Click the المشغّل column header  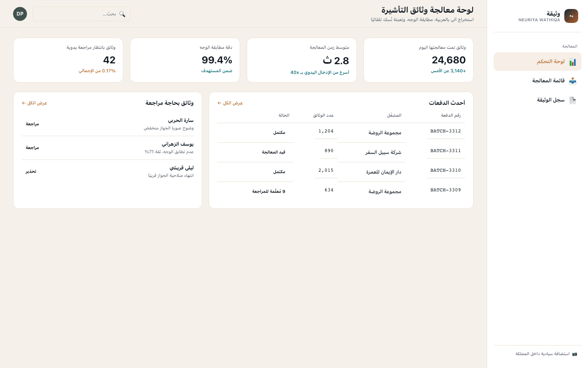pyautogui.click(x=394, y=115)
